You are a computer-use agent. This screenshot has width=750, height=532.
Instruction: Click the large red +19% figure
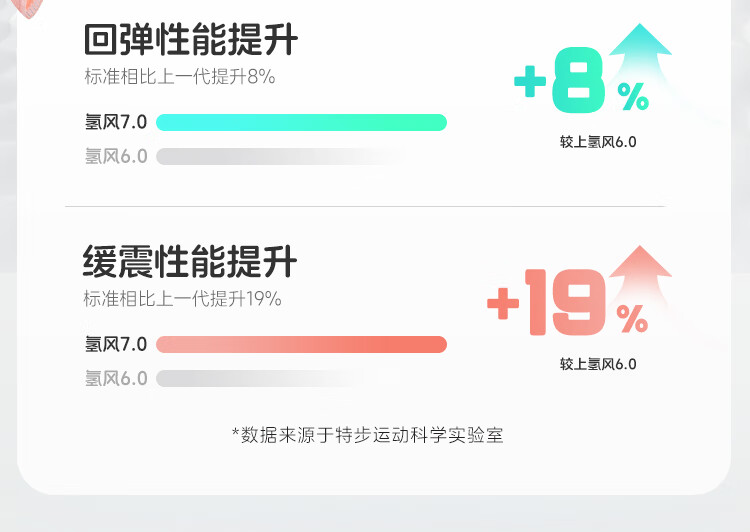tap(566, 305)
